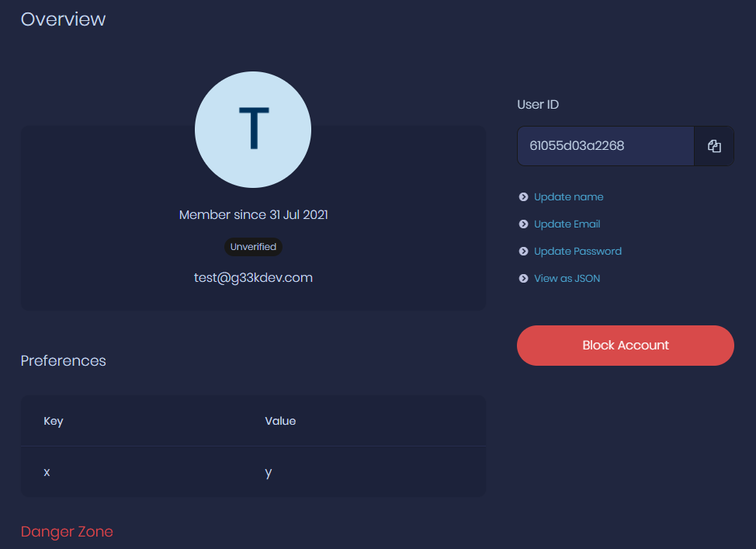This screenshot has height=549, width=756.
Task: Click the Danger Zone heading
Action: (x=67, y=532)
